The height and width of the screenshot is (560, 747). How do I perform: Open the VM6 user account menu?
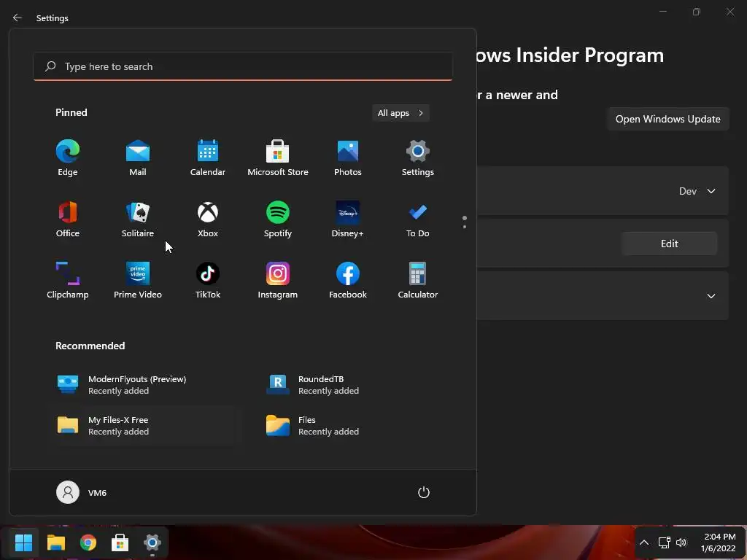[x=82, y=492]
